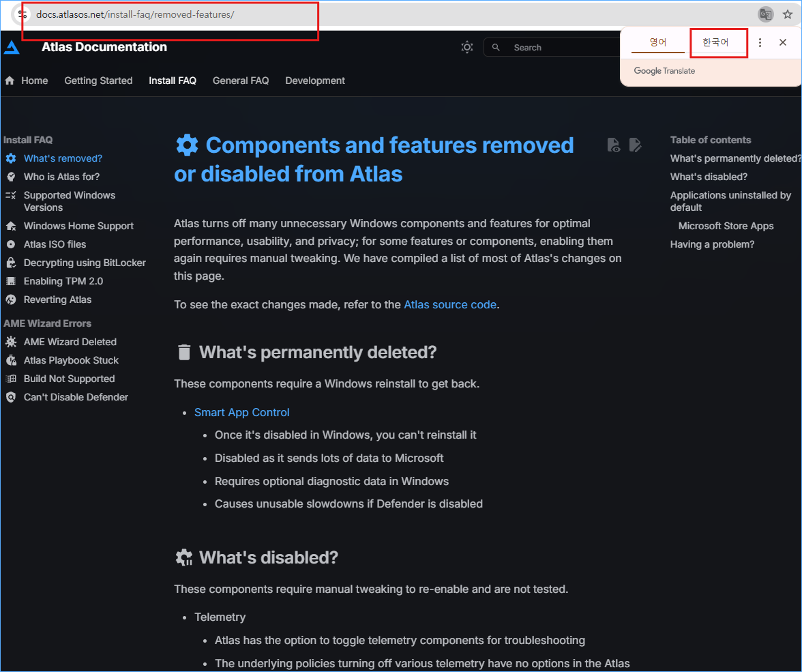
Task: Open the Install FAQ tab
Action: tap(173, 81)
